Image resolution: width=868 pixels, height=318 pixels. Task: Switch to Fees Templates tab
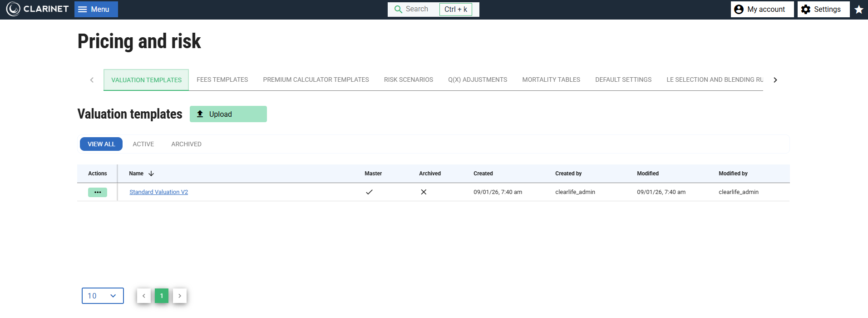click(x=222, y=79)
